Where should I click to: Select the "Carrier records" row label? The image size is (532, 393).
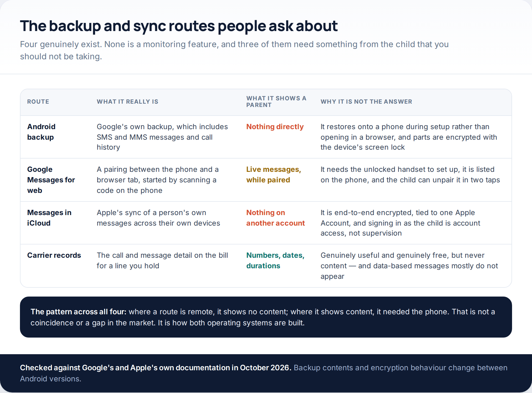pos(54,255)
